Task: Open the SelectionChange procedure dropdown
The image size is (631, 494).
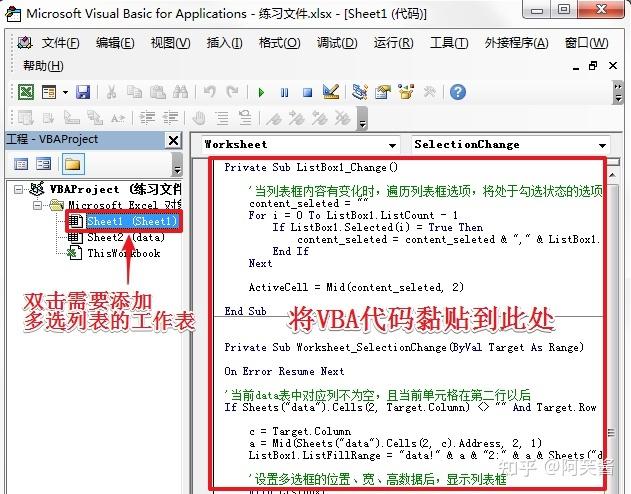Action: (x=602, y=145)
